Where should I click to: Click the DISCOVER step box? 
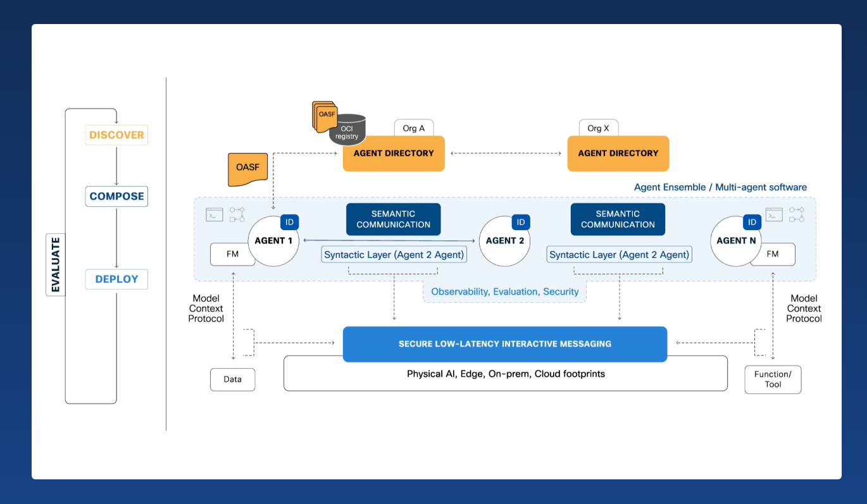pyautogui.click(x=116, y=135)
